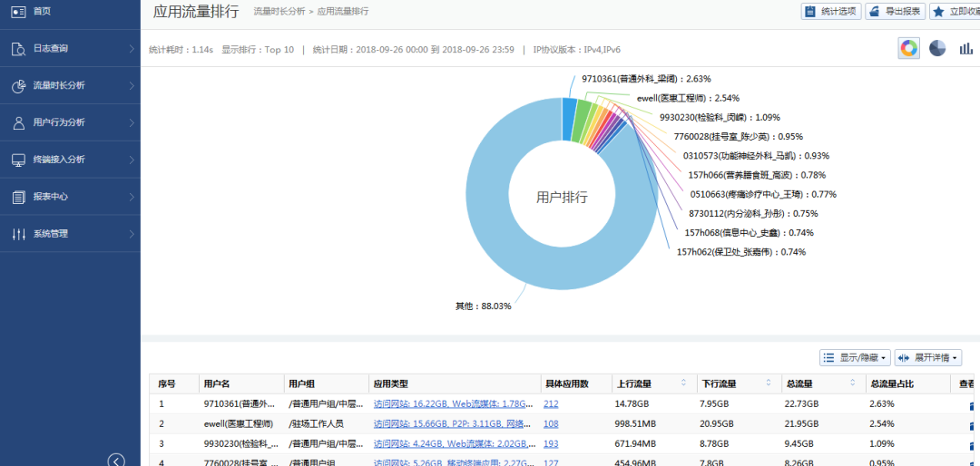Click the 系统管理 sliders icon
Screen dimensions: 980x466
pos(18,234)
